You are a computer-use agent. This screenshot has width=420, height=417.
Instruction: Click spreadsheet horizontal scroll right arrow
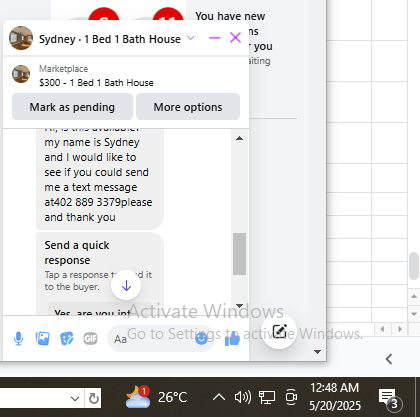point(400,329)
